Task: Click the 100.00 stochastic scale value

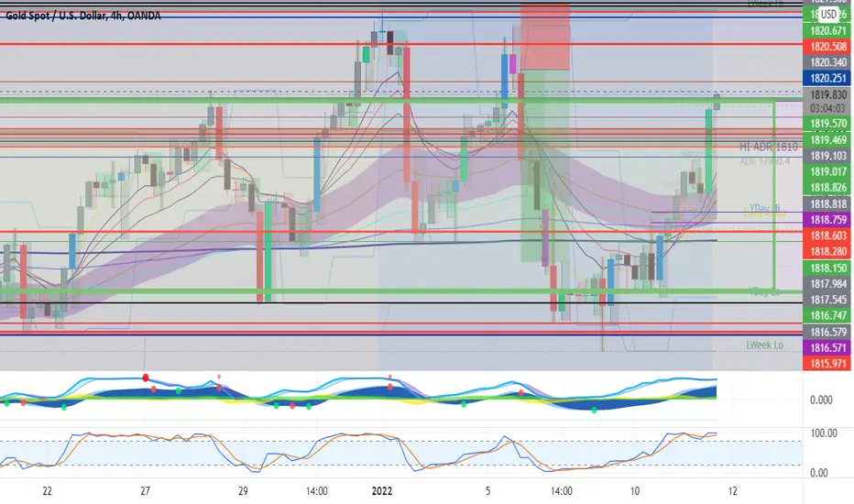Action: pyautogui.click(x=824, y=433)
